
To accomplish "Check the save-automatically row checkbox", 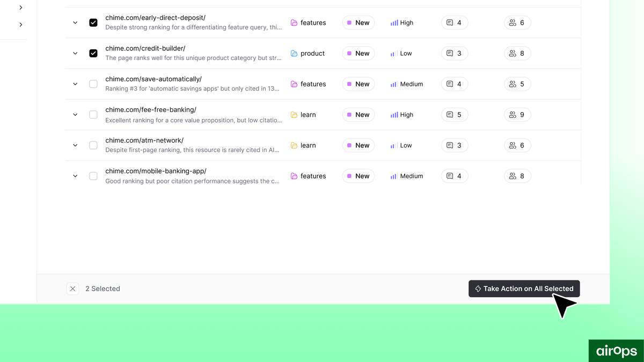I will [x=93, y=84].
